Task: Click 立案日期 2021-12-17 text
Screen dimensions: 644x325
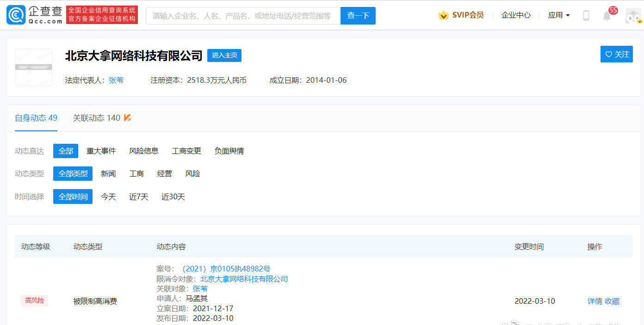Action: [195, 308]
